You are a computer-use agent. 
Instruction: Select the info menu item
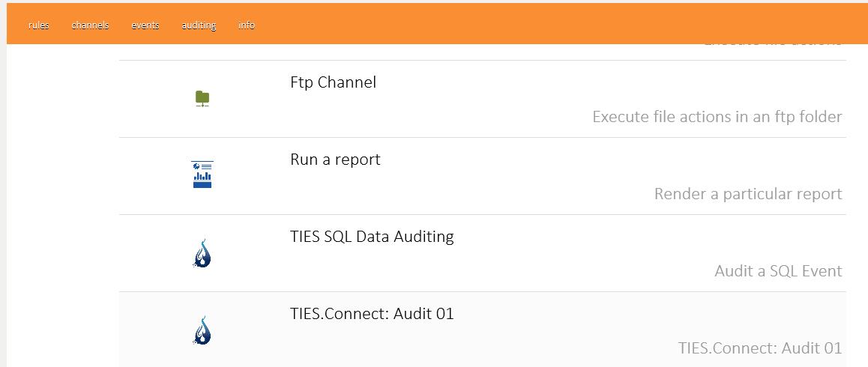coord(247,25)
